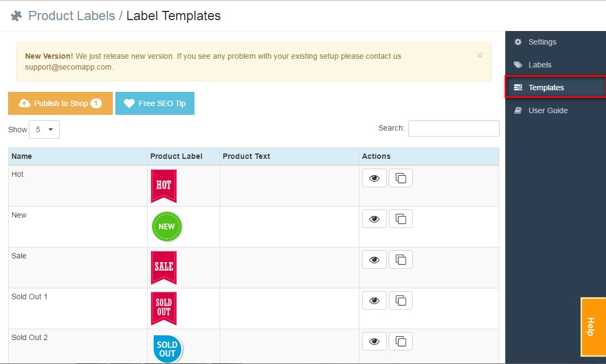The image size is (606, 364).
Task: Open the orange Help tab
Action: coord(592,327)
